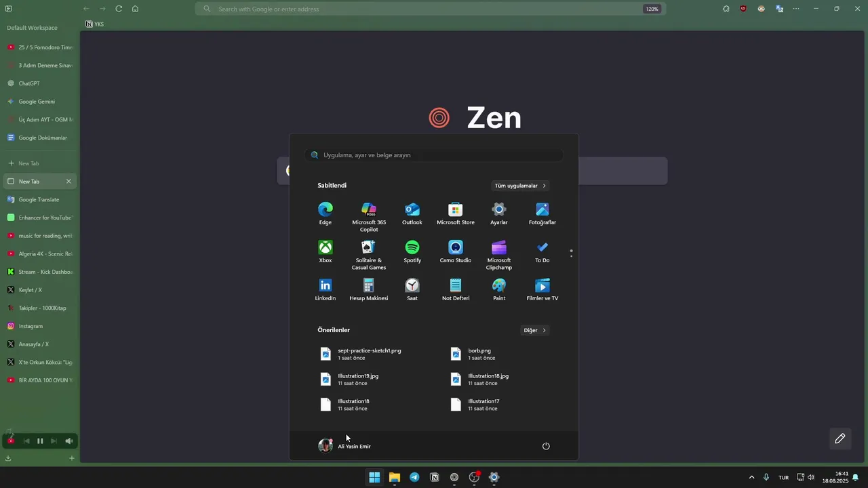This screenshot has height=488, width=868.
Task: Switch to Stream - Kick Dashboard tab
Action: pyautogui.click(x=40, y=272)
